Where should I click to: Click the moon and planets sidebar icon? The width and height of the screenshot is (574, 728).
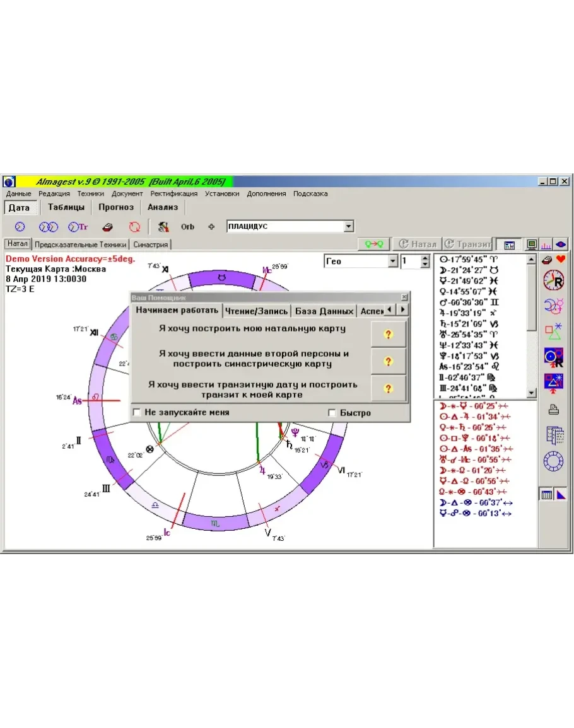(x=553, y=306)
